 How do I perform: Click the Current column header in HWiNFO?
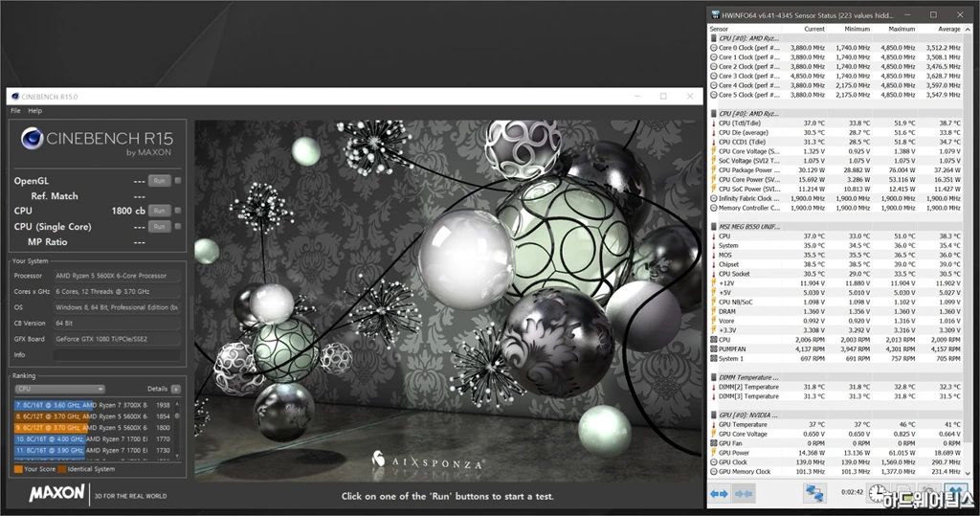pyautogui.click(x=804, y=29)
